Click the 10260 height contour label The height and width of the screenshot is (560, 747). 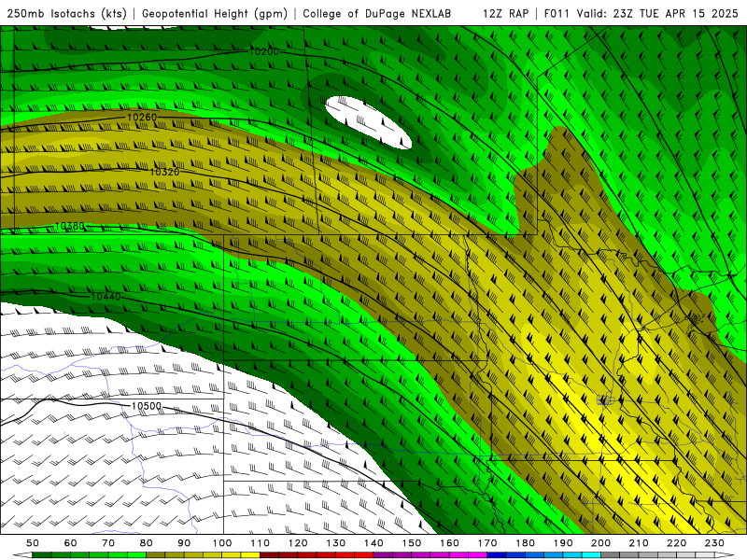[x=142, y=118]
